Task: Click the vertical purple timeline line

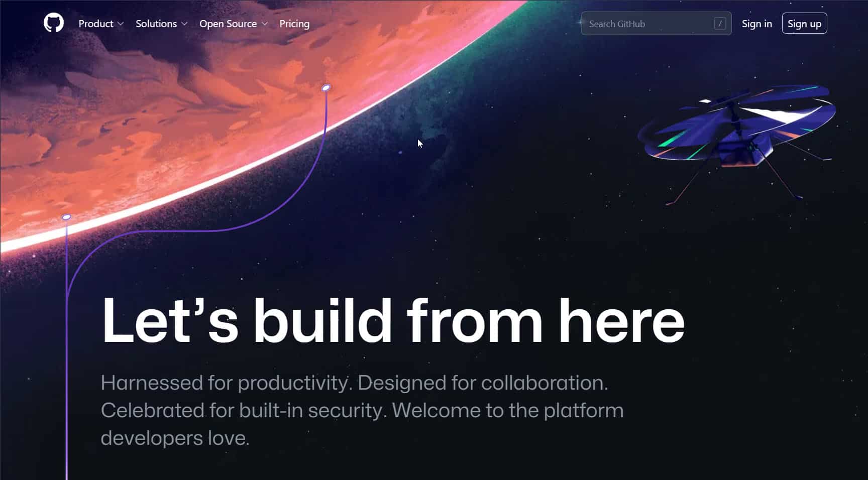Action: coord(66,351)
